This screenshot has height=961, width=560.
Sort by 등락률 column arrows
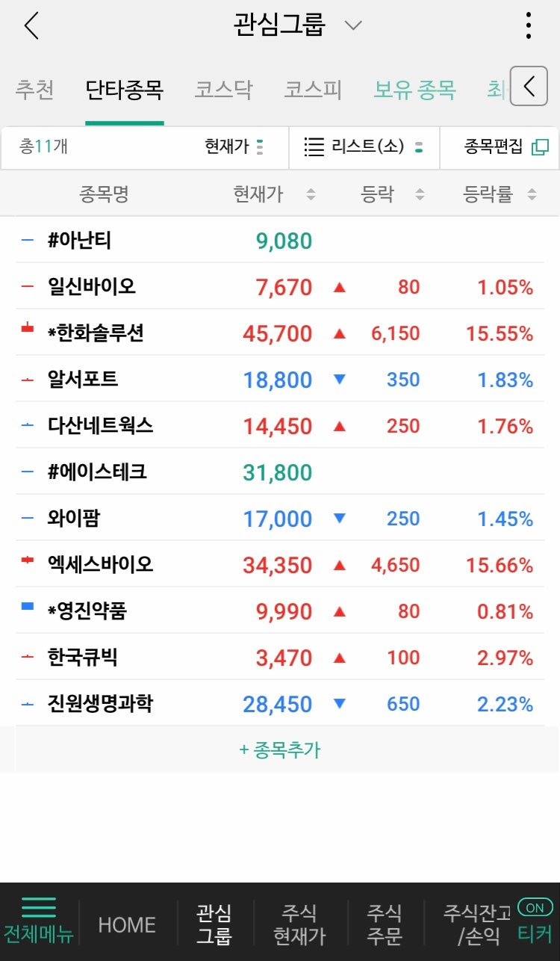click(532, 195)
